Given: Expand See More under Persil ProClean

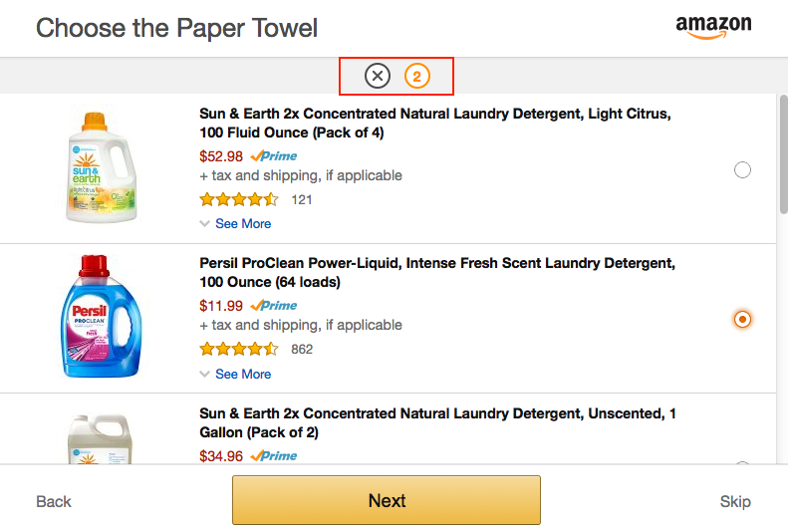Looking at the screenshot, I should [243, 374].
